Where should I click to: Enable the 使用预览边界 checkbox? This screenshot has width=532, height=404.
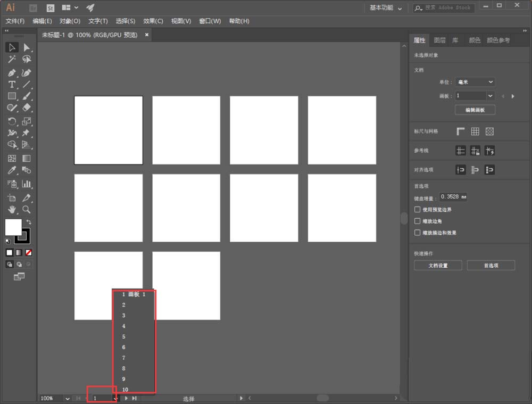(x=418, y=209)
